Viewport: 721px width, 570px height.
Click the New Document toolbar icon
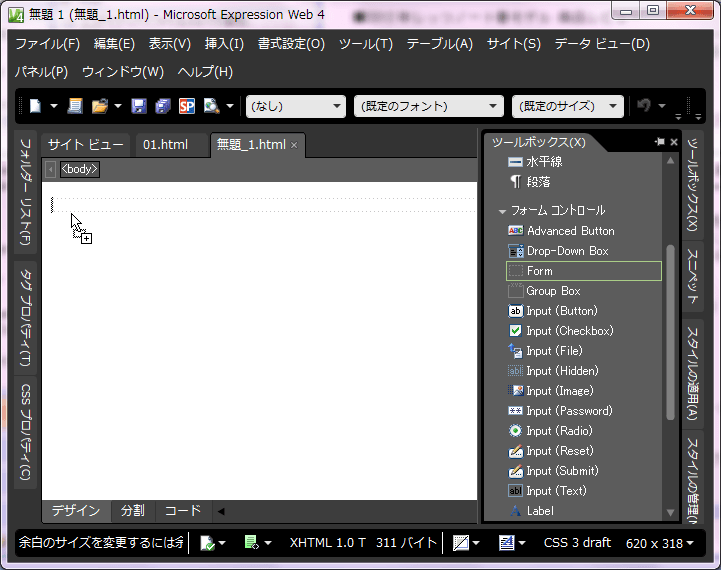pos(35,106)
